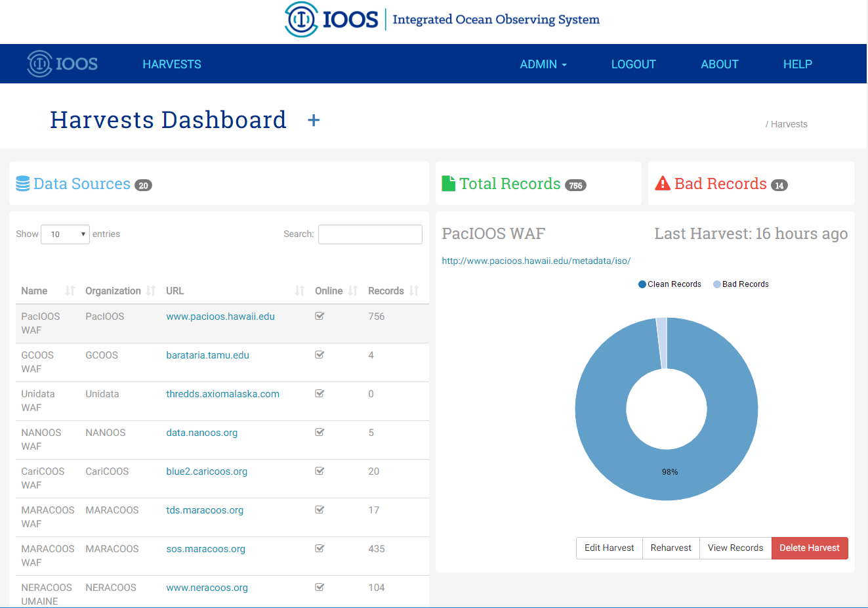
Task: Toggle the PacIOOS WAF online checkbox
Action: click(x=320, y=316)
